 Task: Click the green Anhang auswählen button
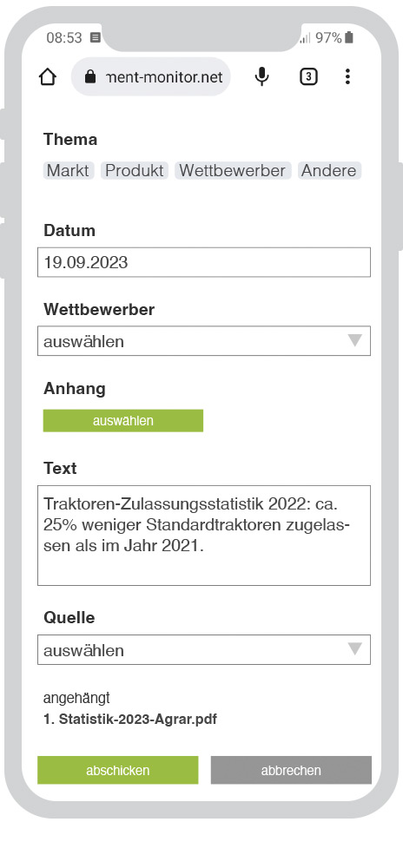point(122,421)
